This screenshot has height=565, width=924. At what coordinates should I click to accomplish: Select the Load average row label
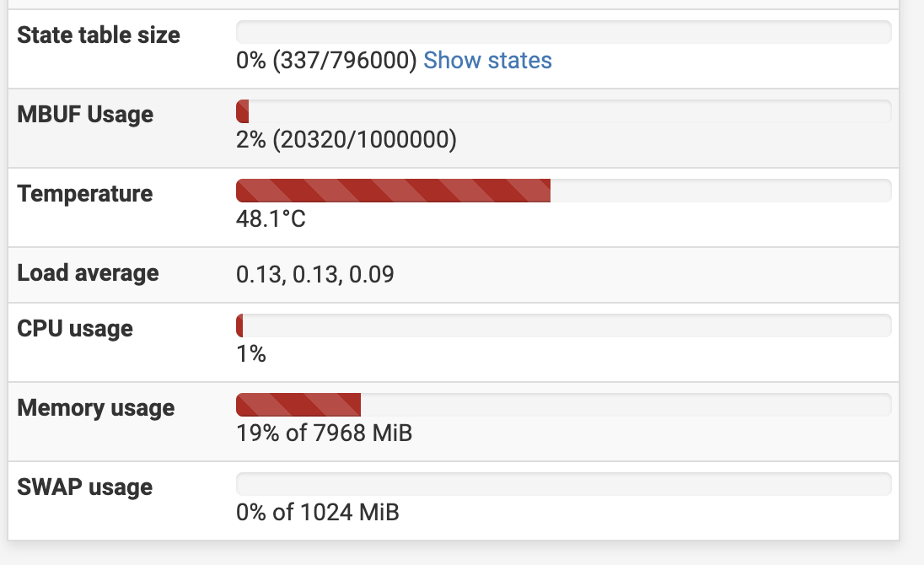(x=89, y=273)
